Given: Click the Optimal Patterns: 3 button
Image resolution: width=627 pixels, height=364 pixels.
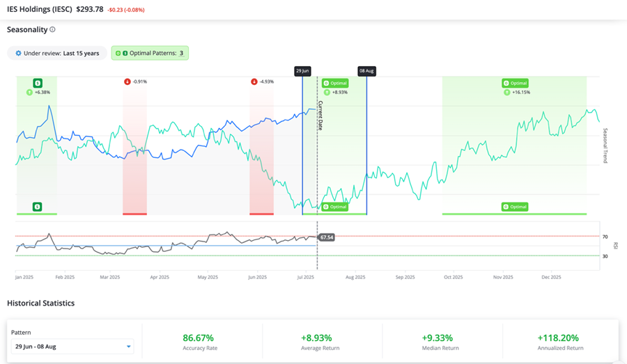Looking at the screenshot, I should click(150, 53).
